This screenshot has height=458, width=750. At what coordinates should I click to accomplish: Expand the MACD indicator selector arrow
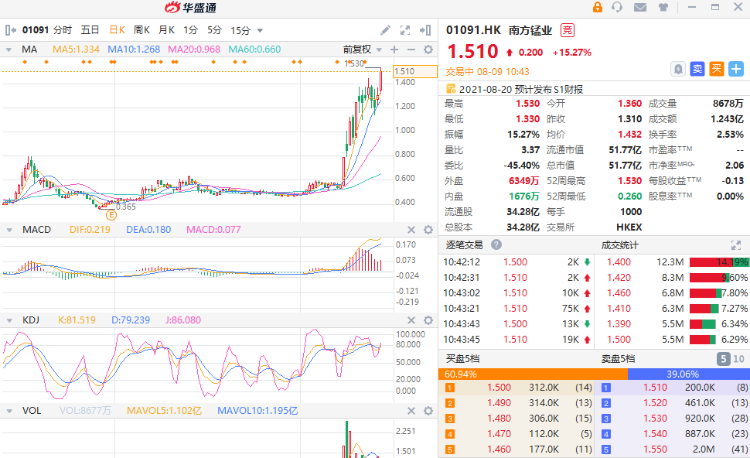(11, 230)
